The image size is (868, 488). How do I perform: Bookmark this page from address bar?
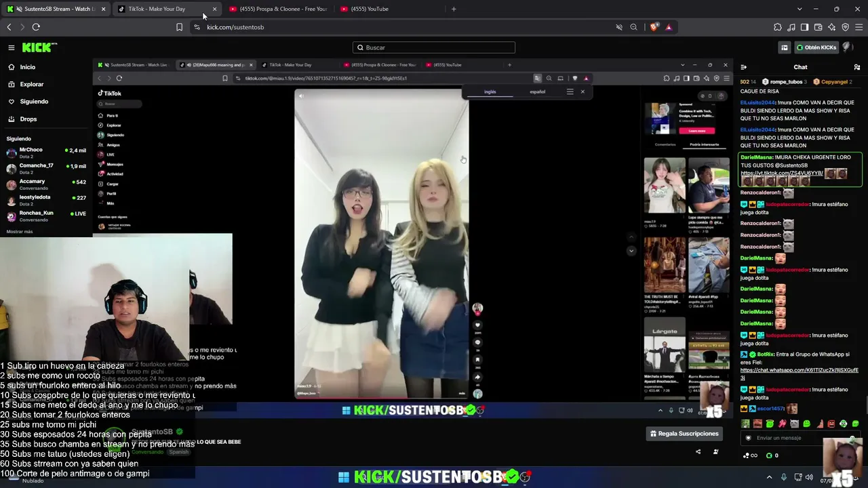[x=179, y=27]
